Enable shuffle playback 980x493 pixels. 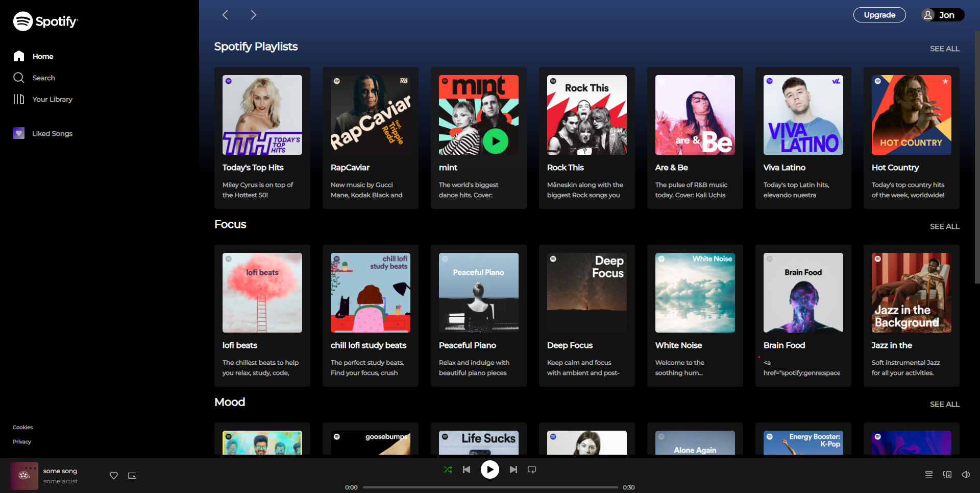point(448,469)
